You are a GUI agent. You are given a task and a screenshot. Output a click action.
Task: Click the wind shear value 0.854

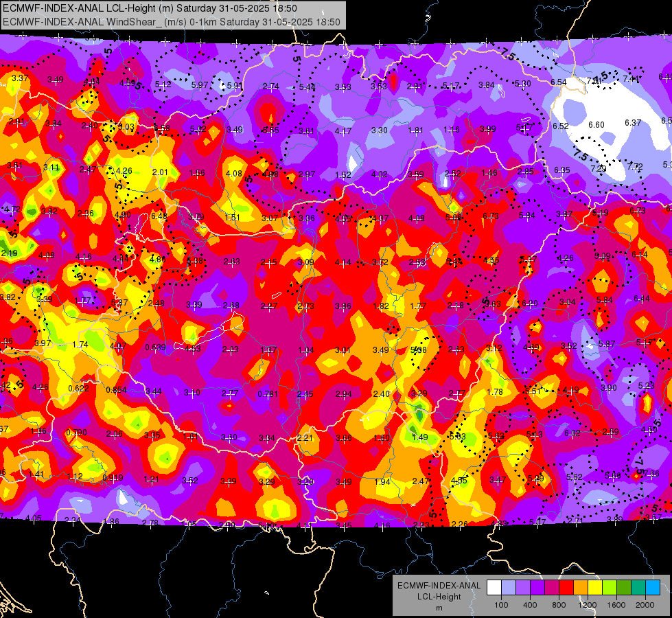point(116,390)
